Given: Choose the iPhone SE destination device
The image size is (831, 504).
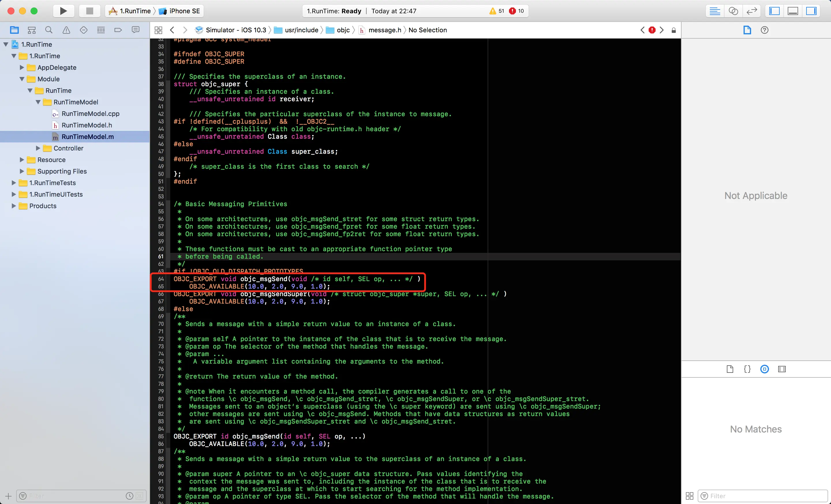Looking at the screenshot, I should click(x=180, y=11).
